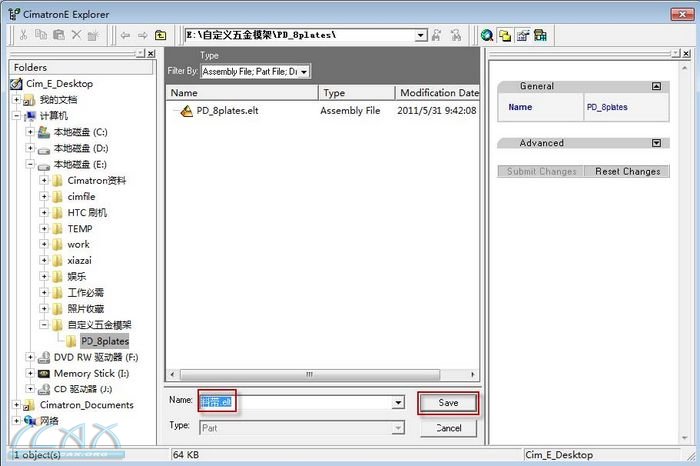The height and width of the screenshot is (466, 700).
Task: Select the 娱乐 folder
Action: 76,276
